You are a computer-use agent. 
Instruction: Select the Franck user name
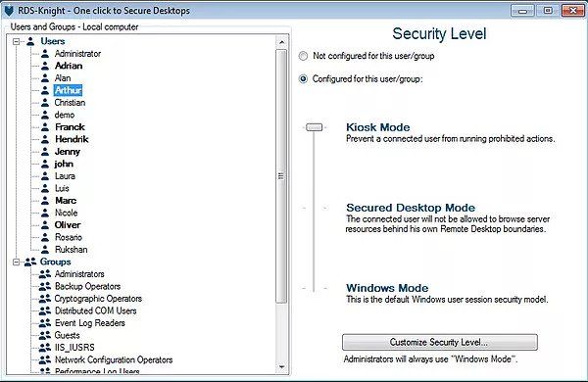pos(70,127)
